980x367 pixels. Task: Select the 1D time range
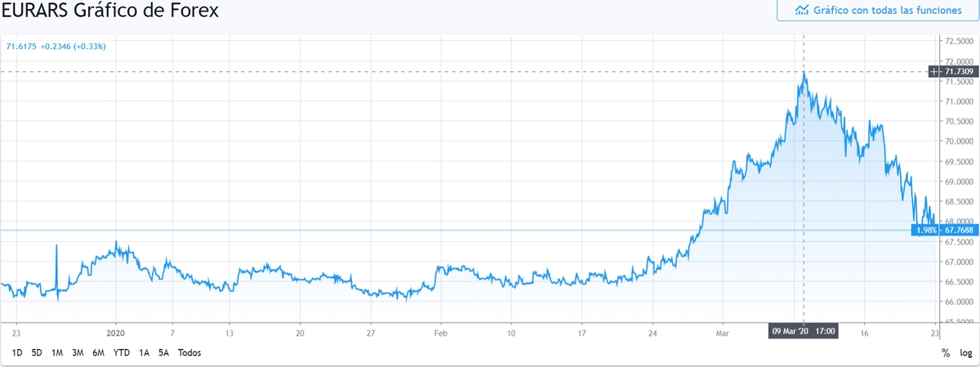(x=16, y=353)
